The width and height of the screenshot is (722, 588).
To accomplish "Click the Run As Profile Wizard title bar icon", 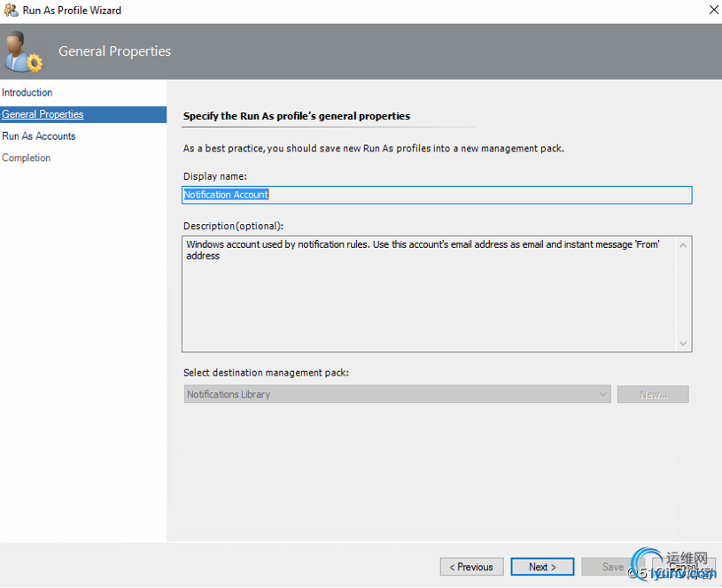I will coord(11,11).
